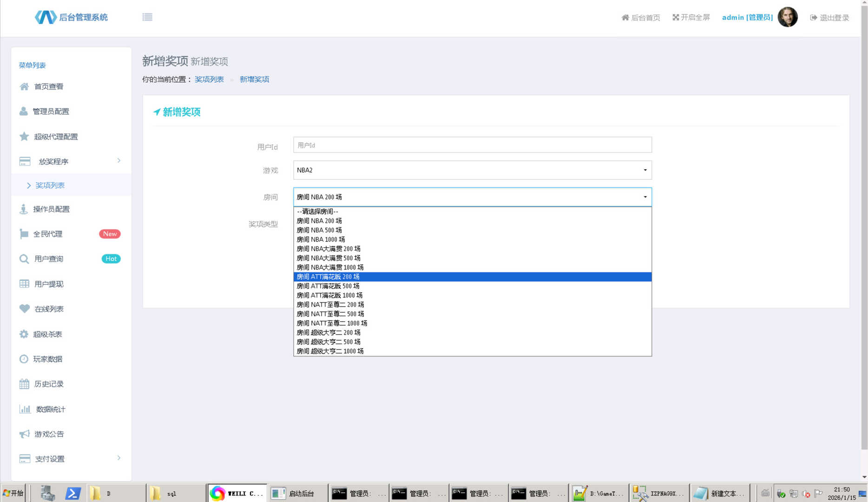This screenshot has height=502, width=868.
Task: Click into the 用户Id input field
Action: click(472, 145)
